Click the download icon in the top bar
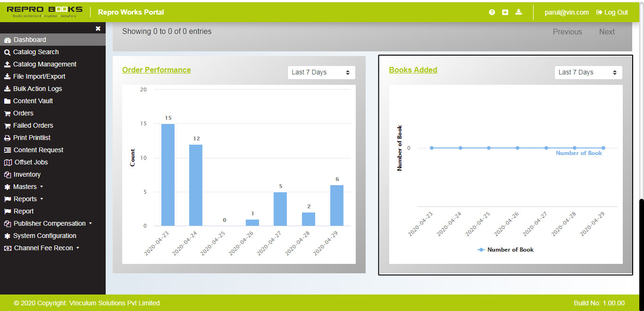The width and height of the screenshot is (644, 311). (x=519, y=12)
